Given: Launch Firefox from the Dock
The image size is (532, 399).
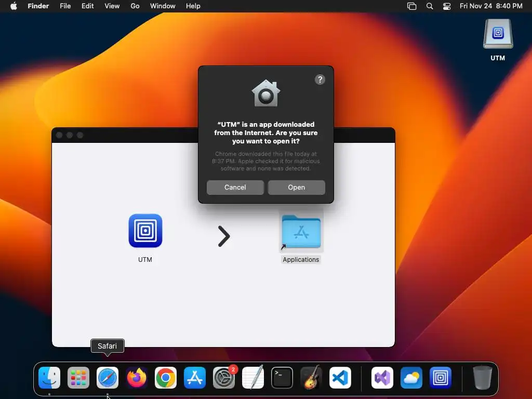Looking at the screenshot, I should (x=137, y=378).
